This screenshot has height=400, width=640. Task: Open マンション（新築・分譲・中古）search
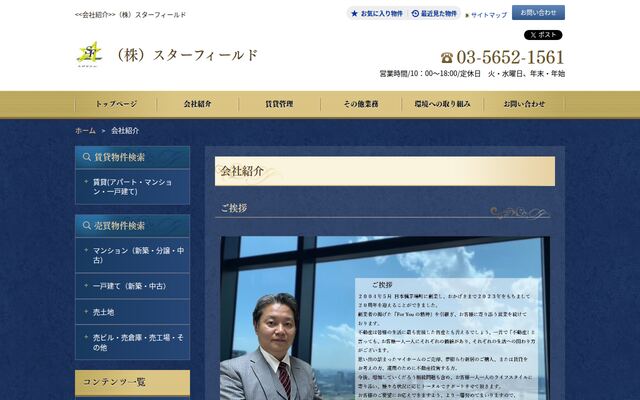coord(133,255)
